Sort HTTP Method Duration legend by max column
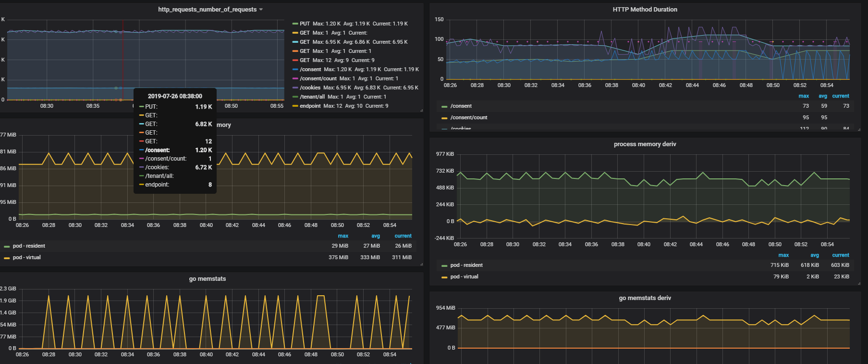The image size is (868, 364). click(x=804, y=96)
